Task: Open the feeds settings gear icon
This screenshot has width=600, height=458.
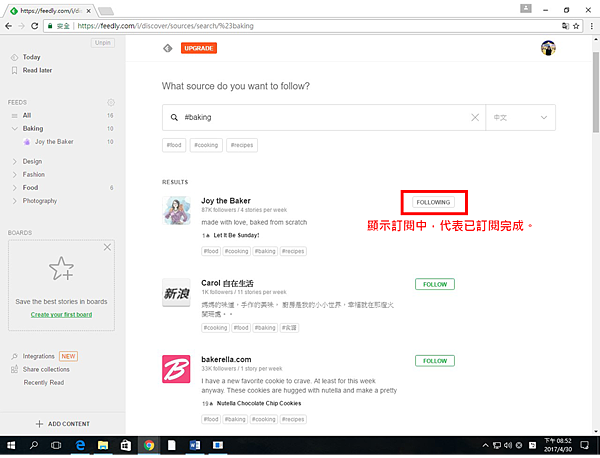Action: [x=111, y=103]
